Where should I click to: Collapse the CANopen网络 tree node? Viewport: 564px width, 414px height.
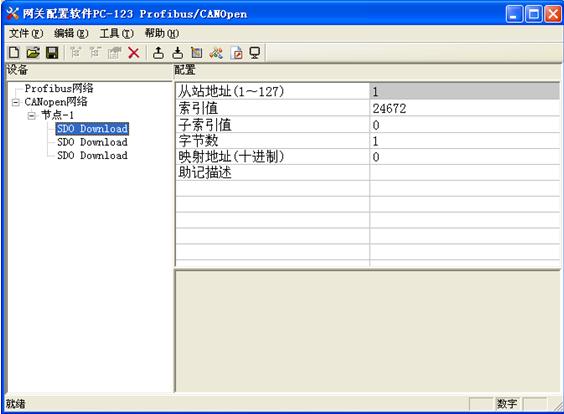15,103
